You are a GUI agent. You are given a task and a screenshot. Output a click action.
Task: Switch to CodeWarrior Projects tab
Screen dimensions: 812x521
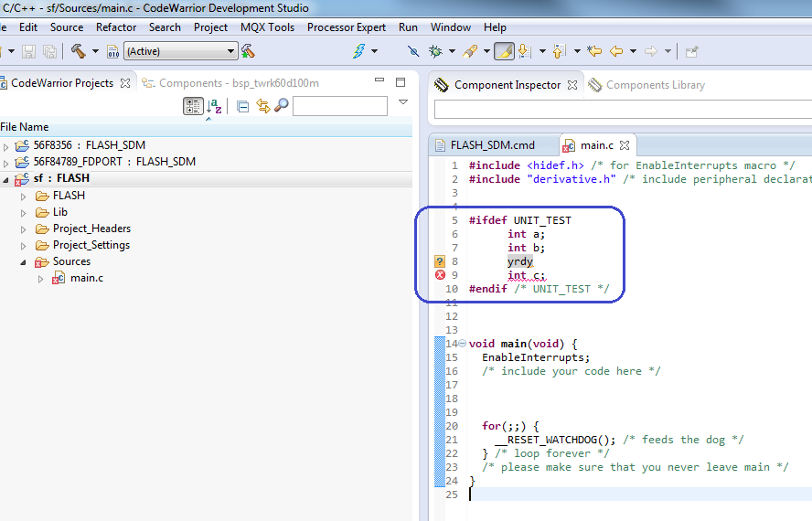(x=62, y=83)
